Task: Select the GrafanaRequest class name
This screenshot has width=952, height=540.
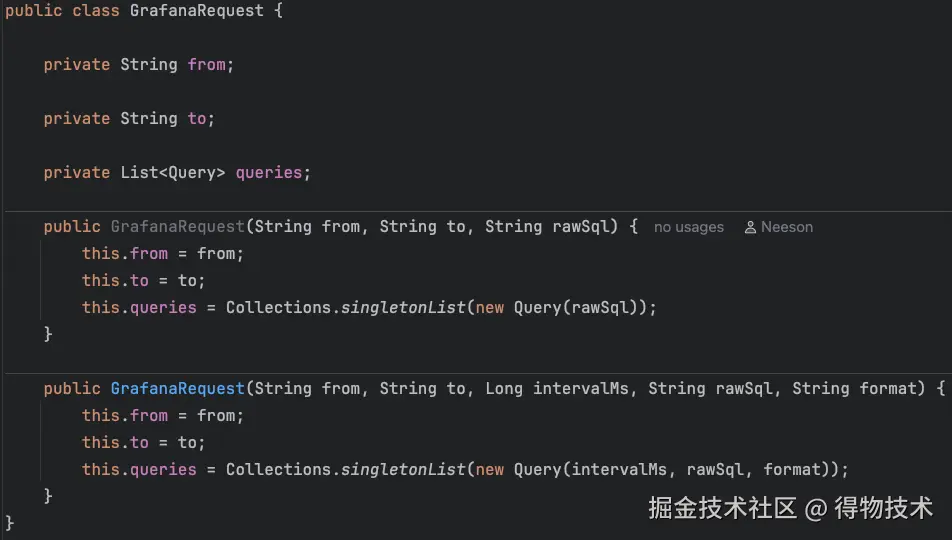Action: click(x=197, y=11)
